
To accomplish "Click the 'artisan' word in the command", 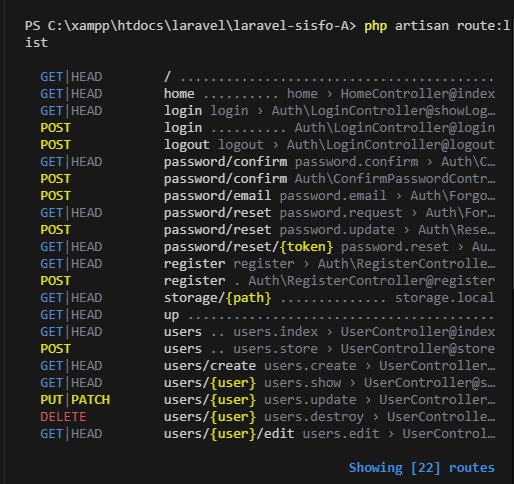I will pyautogui.click(x=422, y=26).
